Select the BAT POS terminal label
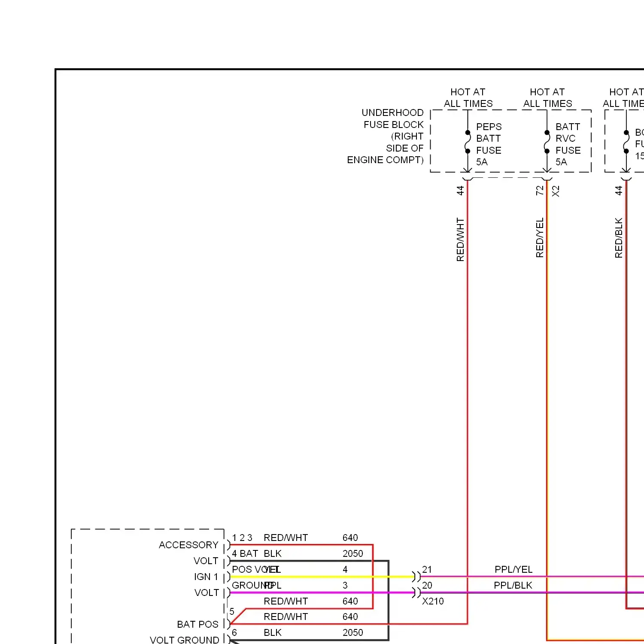Screen dimensions: 644x644 coord(197,624)
